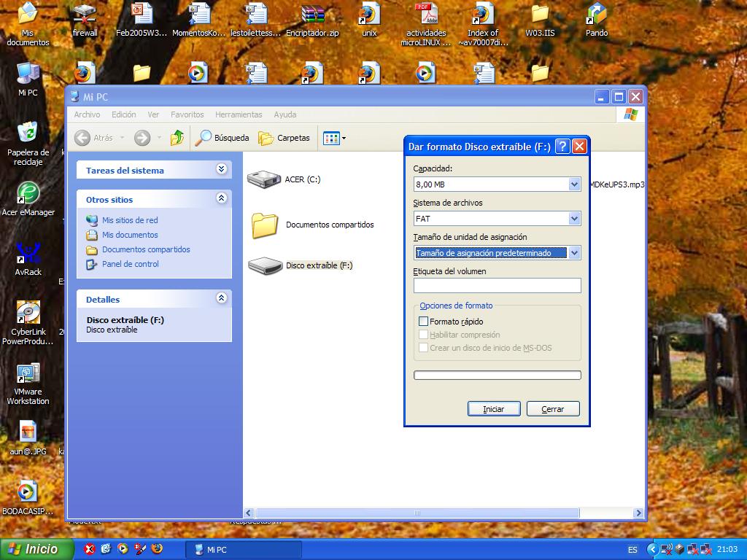Click the format progress bar
The width and height of the screenshot is (747, 560).
click(497, 376)
